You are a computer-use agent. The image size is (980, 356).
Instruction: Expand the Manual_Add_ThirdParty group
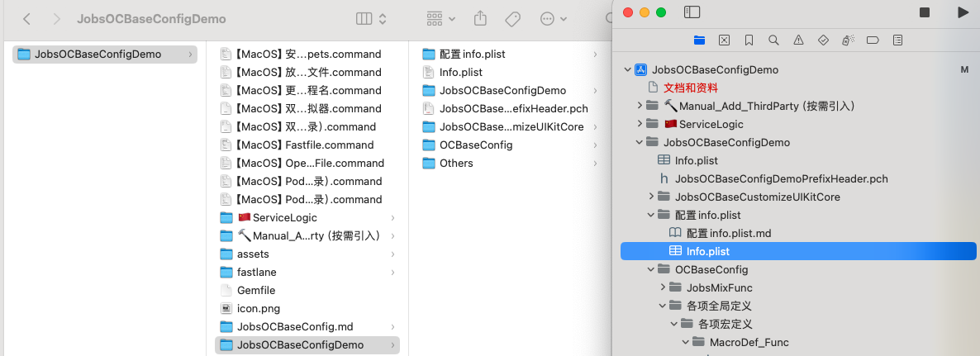coord(639,107)
